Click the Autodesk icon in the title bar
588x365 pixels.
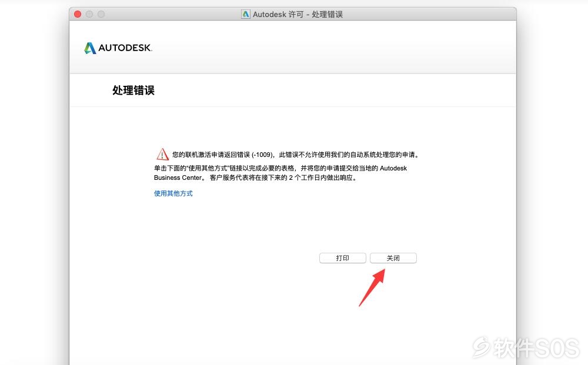tap(246, 14)
